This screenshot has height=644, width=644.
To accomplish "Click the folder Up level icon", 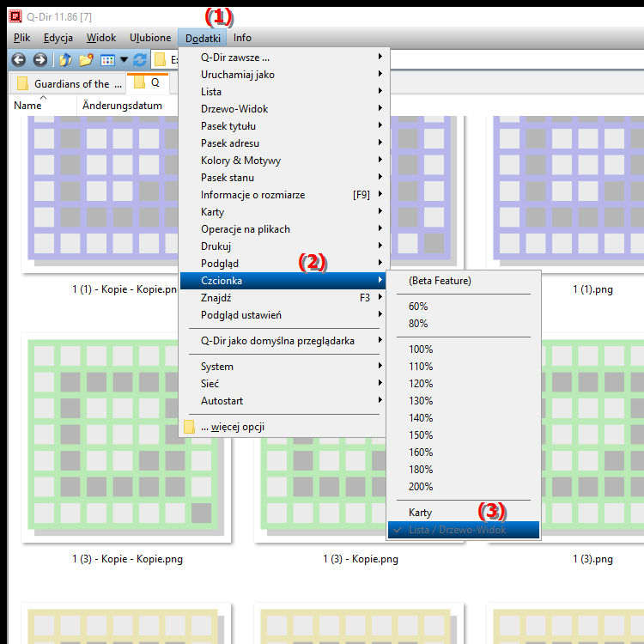I will [x=65, y=60].
